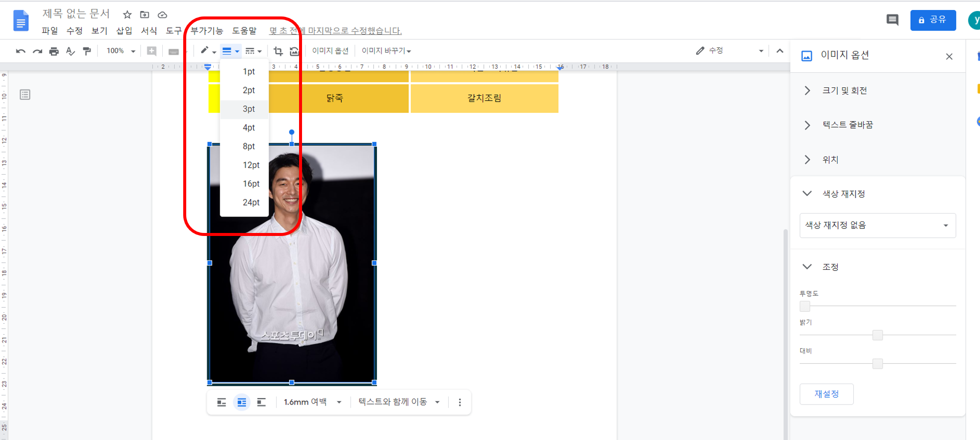The width and height of the screenshot is (980, 440).
Task: Choose 4pt border weight
Action: click(244, 128)
